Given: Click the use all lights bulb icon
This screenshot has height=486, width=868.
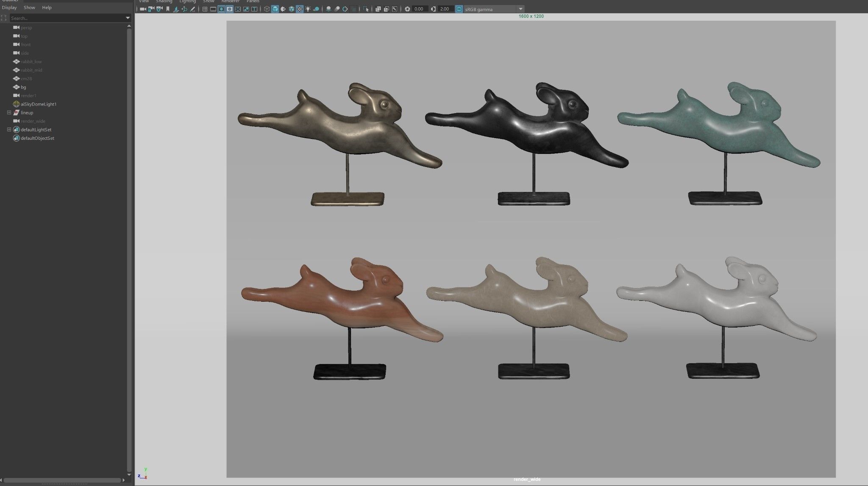Looking at the screenshot, I should click(308, 9).
